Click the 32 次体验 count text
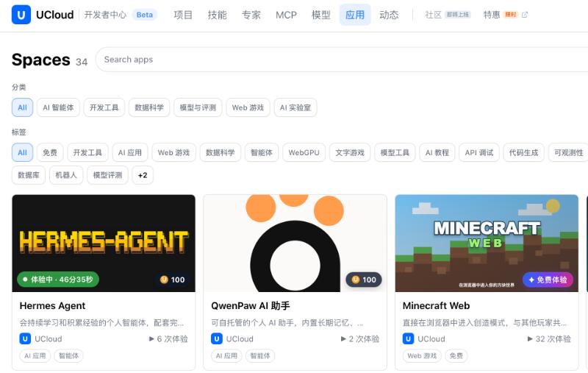The width and height of the screenshot is (588, 373). 553,339
